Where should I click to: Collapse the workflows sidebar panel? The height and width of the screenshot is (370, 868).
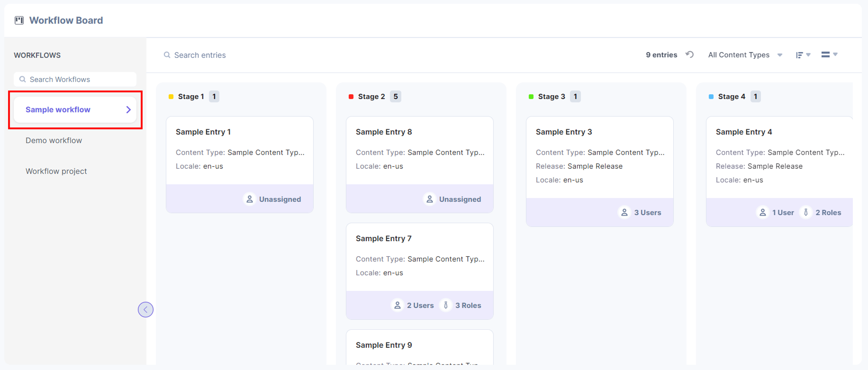146,309
